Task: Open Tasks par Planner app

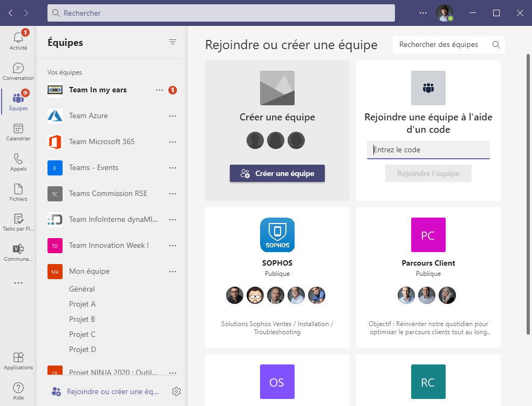Action: click(18, 222)
